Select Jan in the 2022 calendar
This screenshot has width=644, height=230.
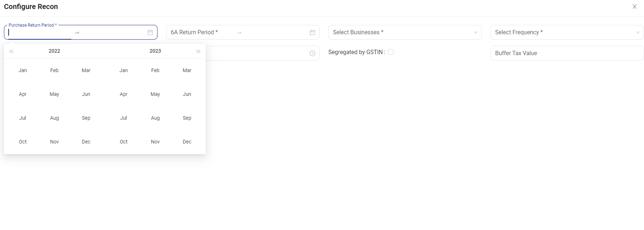(x=23, y=70)
